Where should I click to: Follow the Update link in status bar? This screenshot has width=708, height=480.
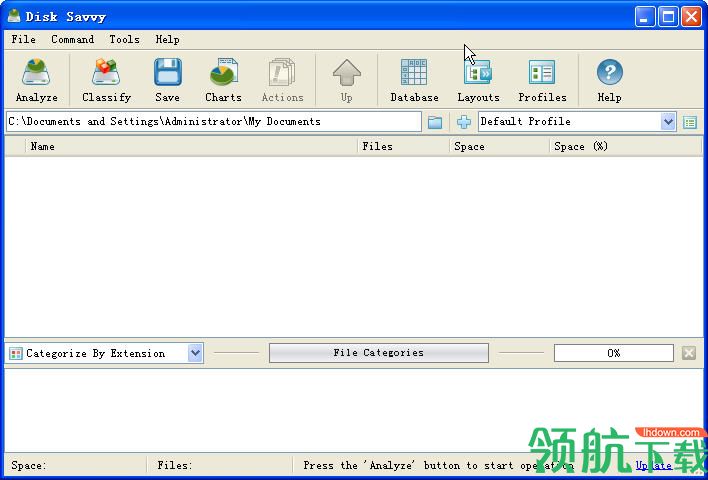click(x=653, y=465)
